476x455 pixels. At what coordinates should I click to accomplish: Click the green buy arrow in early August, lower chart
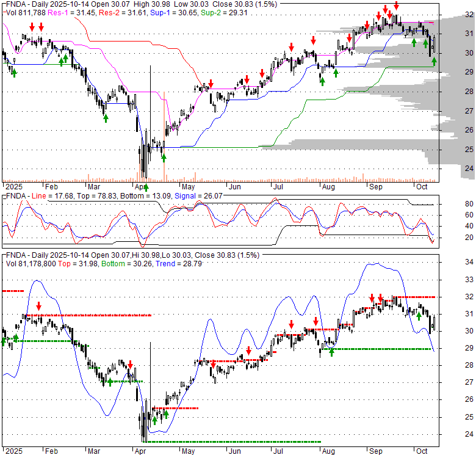331,352
